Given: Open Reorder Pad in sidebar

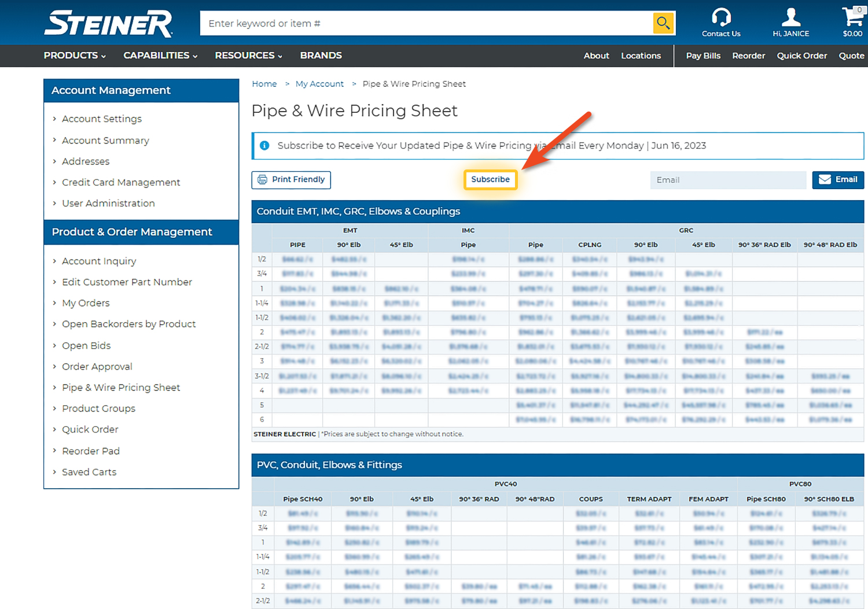Looking at the screenshot, I should [91, 451].
